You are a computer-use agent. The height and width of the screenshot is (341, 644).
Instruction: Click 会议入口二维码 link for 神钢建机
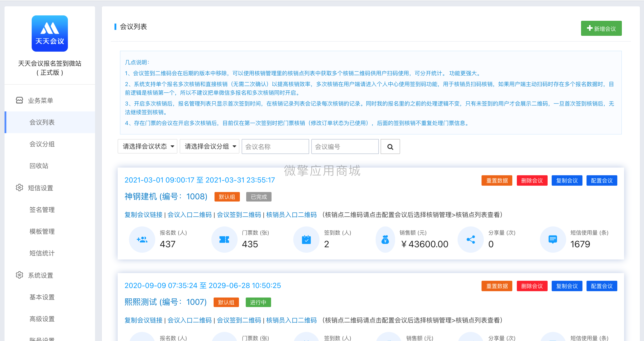(x=189, y=215)
